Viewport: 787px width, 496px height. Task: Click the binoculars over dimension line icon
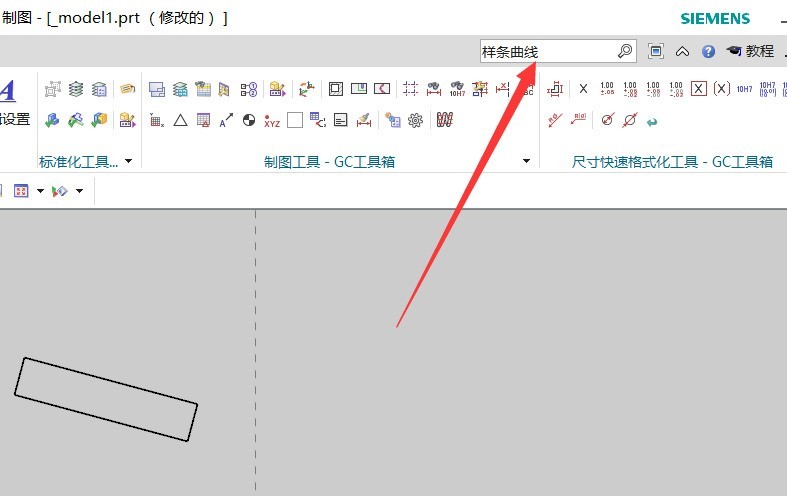[x=434, y=89]
